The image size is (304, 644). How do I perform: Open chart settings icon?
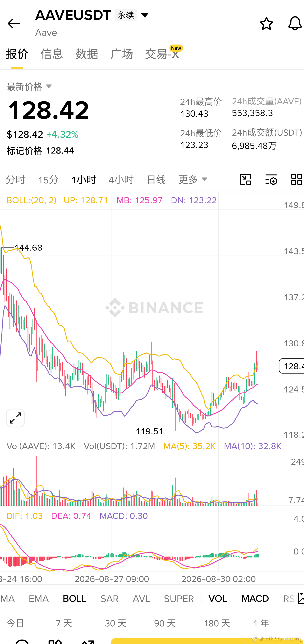click(271, 179)
